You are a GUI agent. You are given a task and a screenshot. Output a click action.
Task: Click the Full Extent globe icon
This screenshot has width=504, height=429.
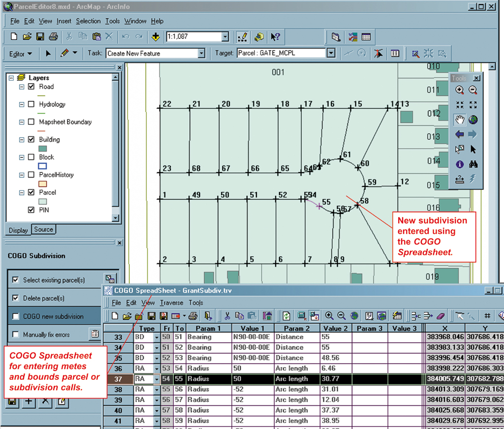tap(473, 120)
